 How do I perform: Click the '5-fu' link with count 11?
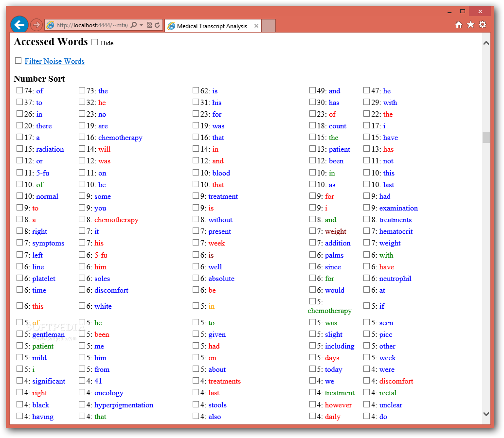(42, 173)
